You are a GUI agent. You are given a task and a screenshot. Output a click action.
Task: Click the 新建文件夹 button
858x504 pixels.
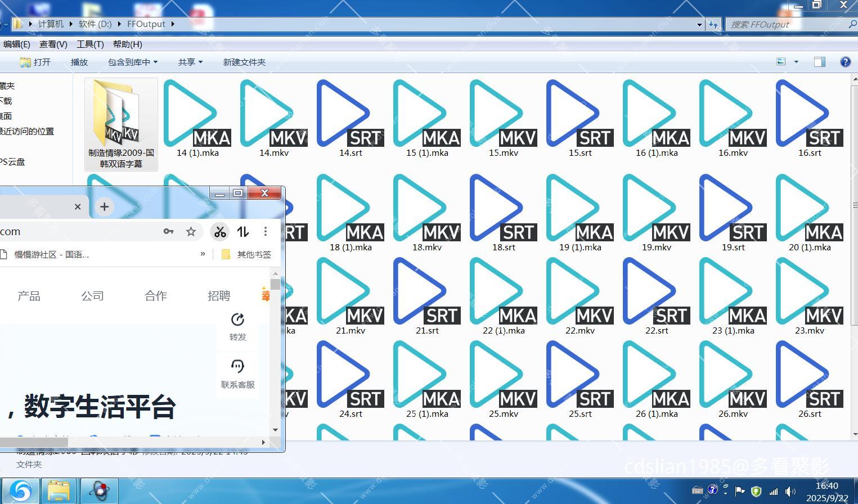click(244, 62)
